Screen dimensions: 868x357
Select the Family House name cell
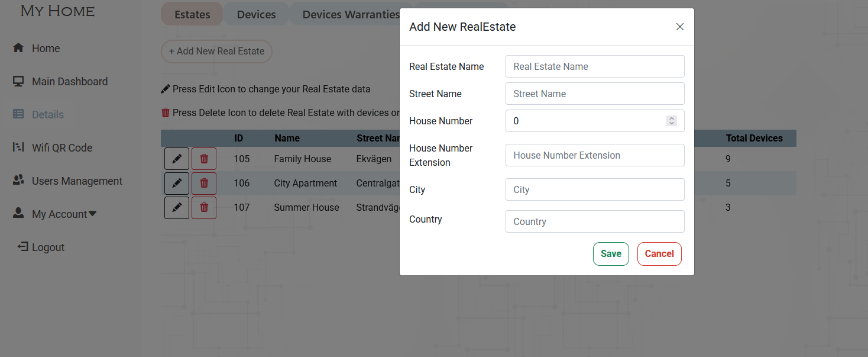pos(303,159)
